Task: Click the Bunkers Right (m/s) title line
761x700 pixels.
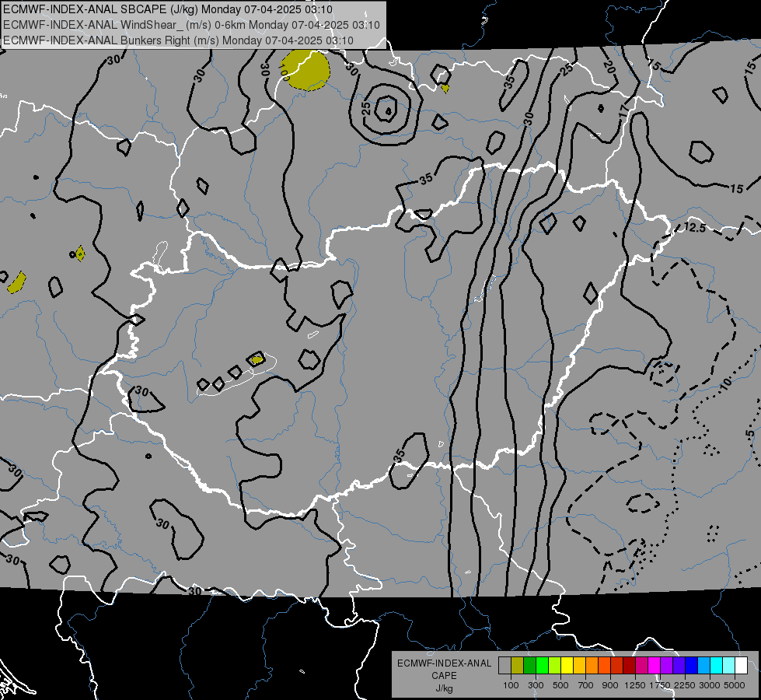Action: pyautogui.click(x=178, y=40)
